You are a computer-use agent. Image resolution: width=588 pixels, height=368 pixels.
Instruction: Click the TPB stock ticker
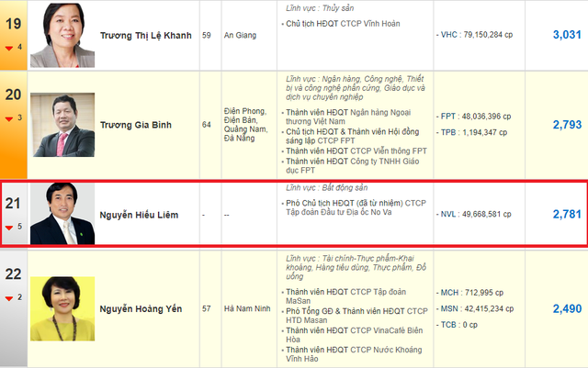448,132
